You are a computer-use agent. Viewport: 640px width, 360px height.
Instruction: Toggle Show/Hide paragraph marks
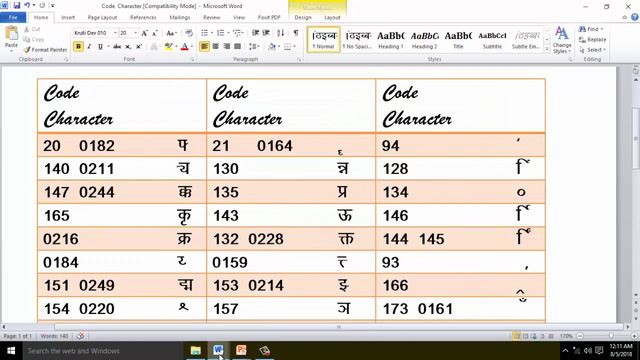296,33
